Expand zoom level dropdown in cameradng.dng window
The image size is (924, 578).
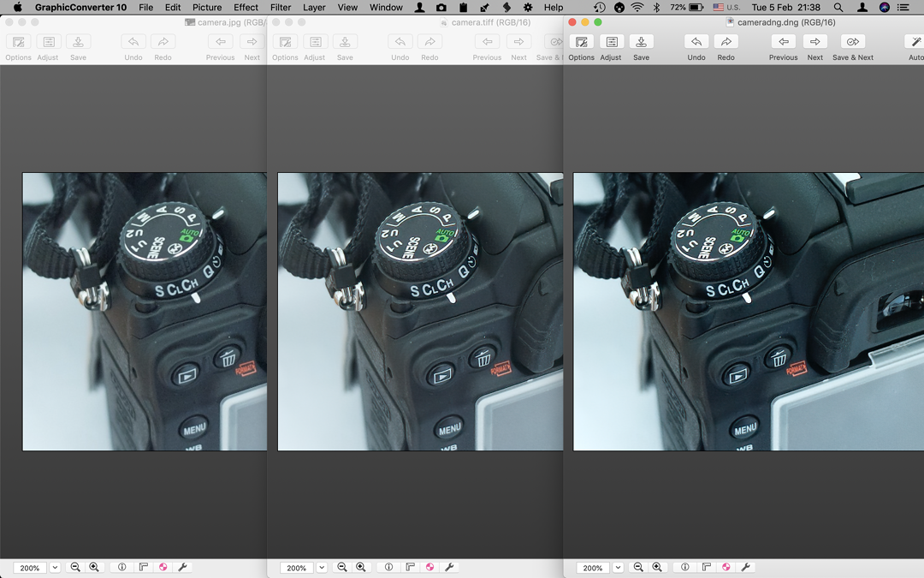618,568
